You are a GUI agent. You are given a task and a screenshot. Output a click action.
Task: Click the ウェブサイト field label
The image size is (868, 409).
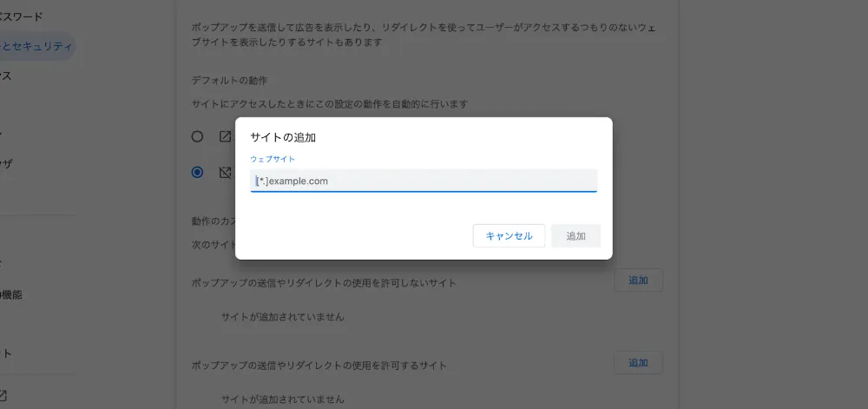point(273,159)
